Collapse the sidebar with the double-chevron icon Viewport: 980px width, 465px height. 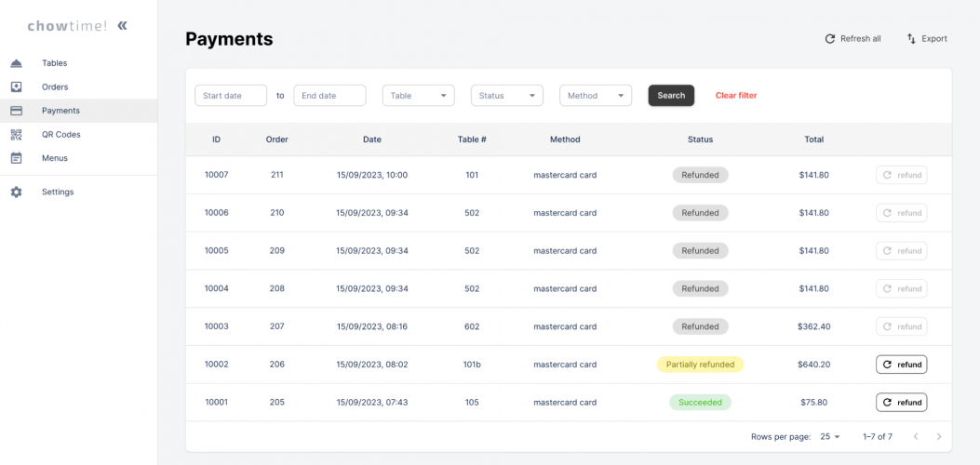[x=123, y=26]
